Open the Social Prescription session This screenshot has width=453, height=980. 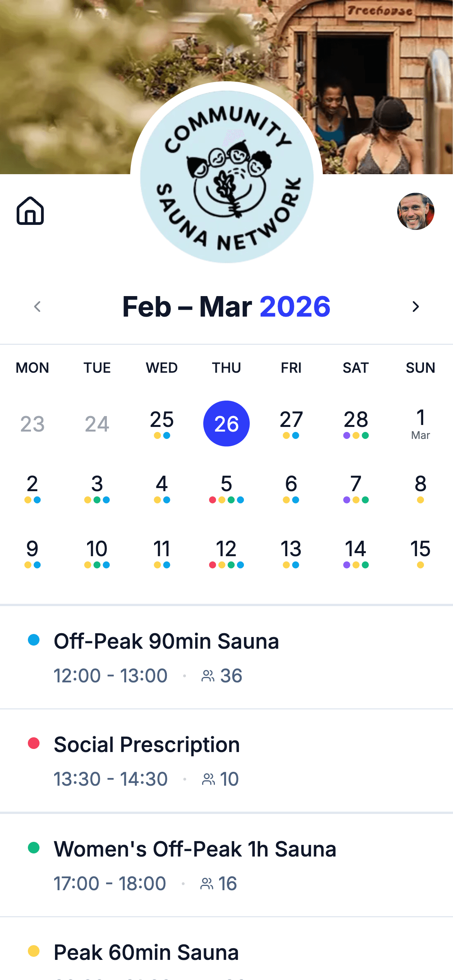(x=147, y=745)
